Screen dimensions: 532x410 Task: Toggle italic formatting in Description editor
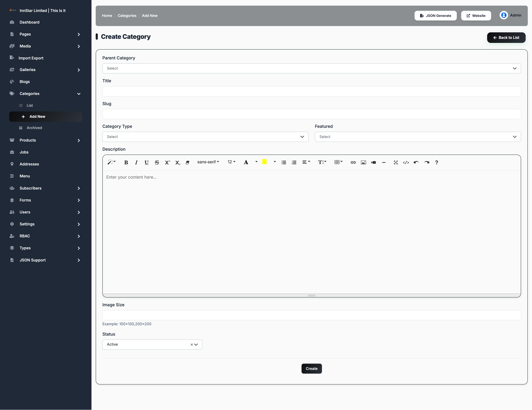point(136,162)
